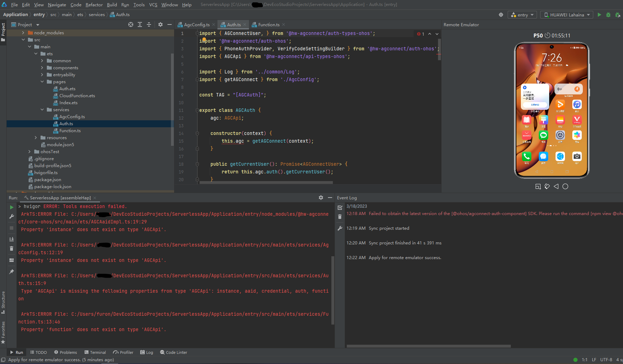Click the Event Log horizontal scrollbar

coord(429,346)
